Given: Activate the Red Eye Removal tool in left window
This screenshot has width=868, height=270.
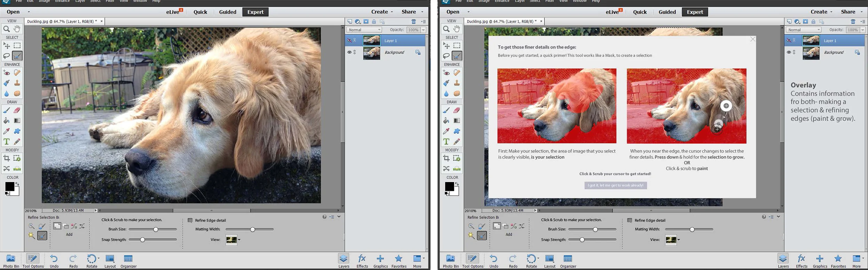Looking at the screenshot, I should point(6,73).
